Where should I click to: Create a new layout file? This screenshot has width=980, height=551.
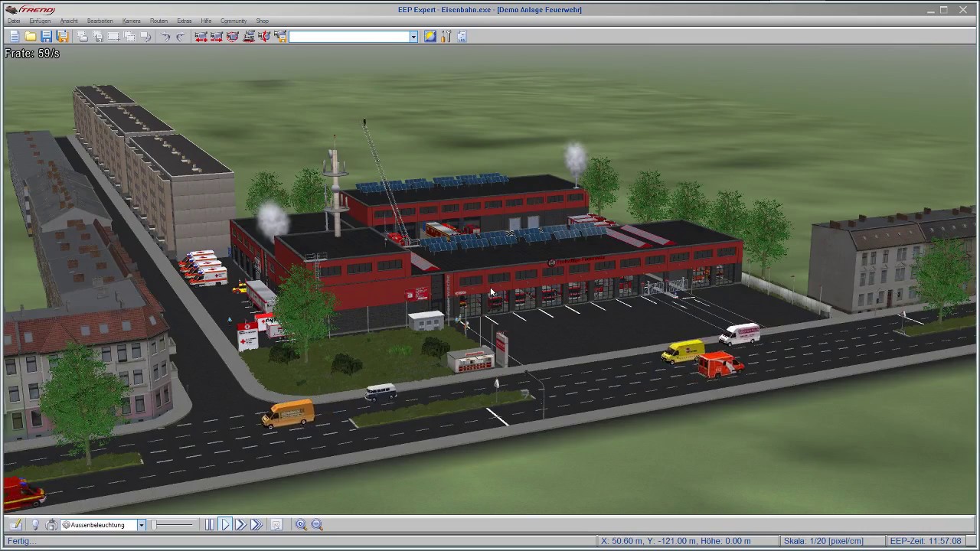point(15,36)
